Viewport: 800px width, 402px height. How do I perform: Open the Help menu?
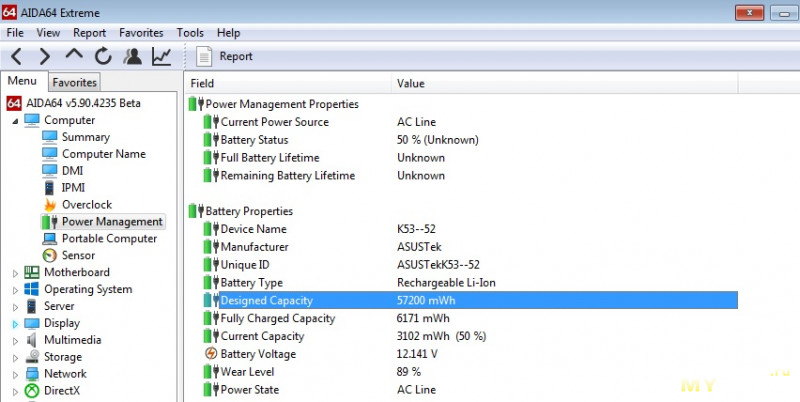(228, 33)
